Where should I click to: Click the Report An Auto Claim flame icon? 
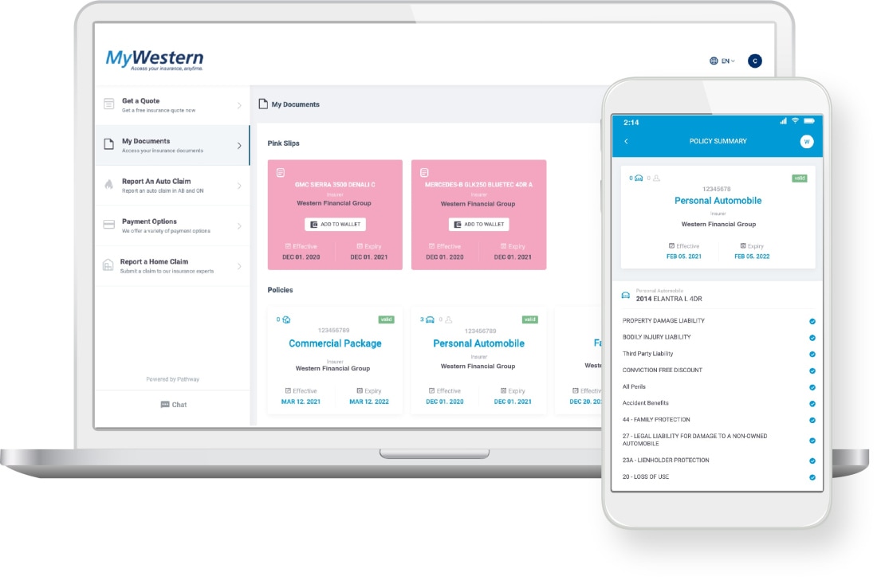[109, 184]
